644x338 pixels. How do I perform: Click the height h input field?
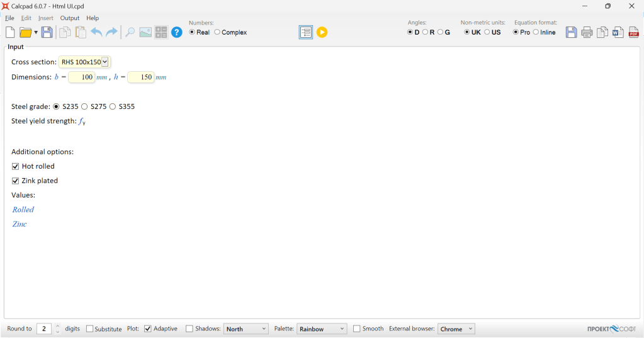click(141, 77)
